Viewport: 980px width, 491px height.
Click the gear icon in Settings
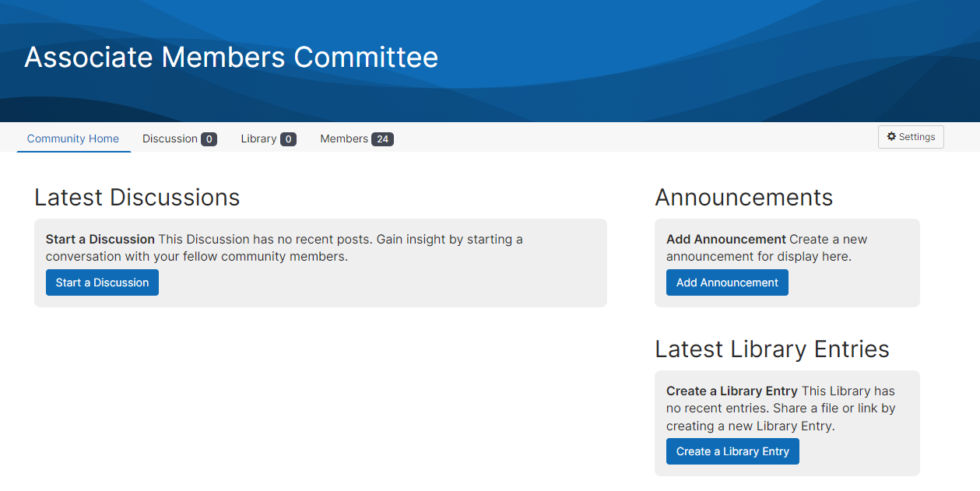coord(891,137)
